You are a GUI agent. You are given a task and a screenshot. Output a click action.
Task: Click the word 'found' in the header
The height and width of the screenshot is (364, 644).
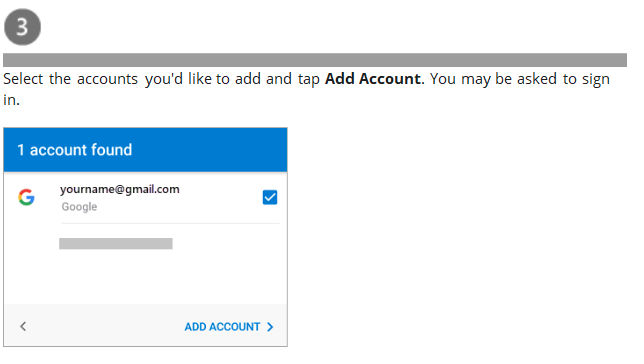[x=111, y=150]
